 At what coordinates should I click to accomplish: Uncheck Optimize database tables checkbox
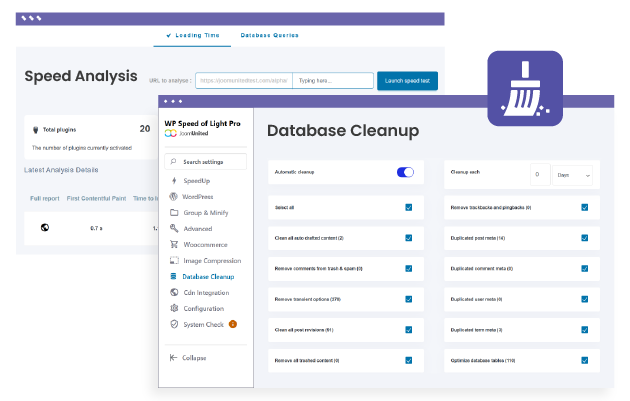point(585,360)
